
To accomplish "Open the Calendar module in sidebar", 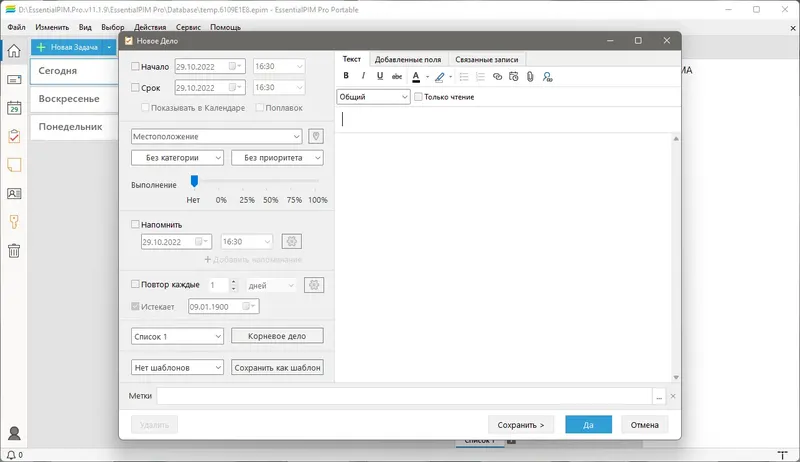I will (x=14, y=108).
